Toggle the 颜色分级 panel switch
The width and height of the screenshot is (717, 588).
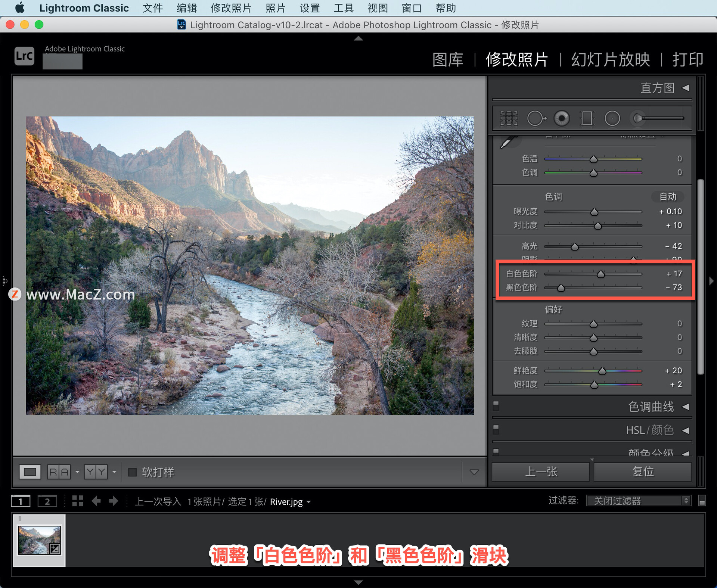click(496, 451)
